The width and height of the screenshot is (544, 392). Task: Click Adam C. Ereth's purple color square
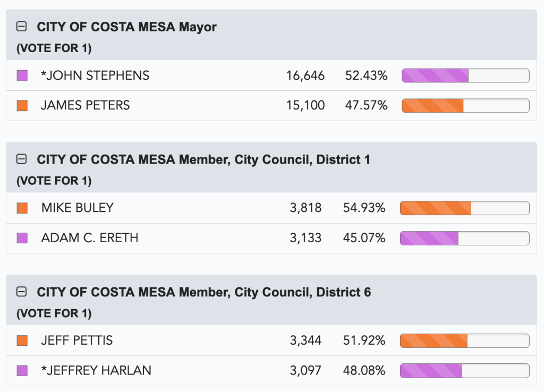(22, 238)
